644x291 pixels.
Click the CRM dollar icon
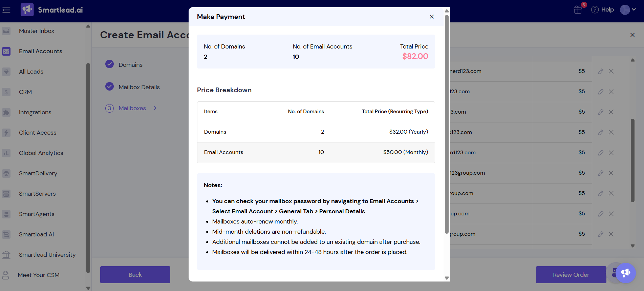[x=6, y=92]
